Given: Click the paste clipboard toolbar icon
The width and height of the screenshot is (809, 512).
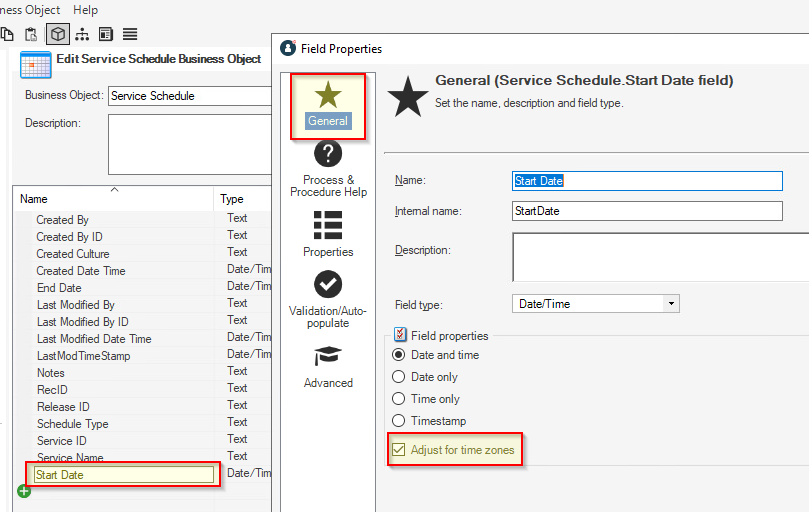Looking at the screenshot, I should click(31, 34).
